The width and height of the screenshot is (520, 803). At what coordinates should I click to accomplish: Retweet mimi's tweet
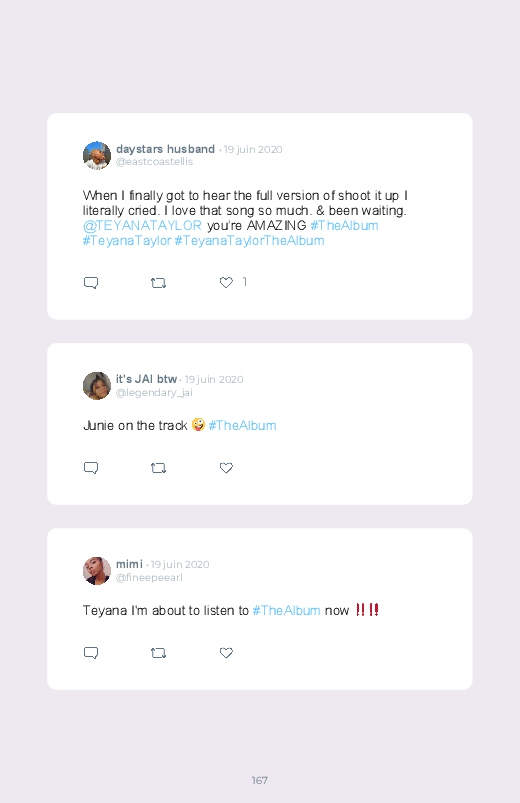click(158, 652)
